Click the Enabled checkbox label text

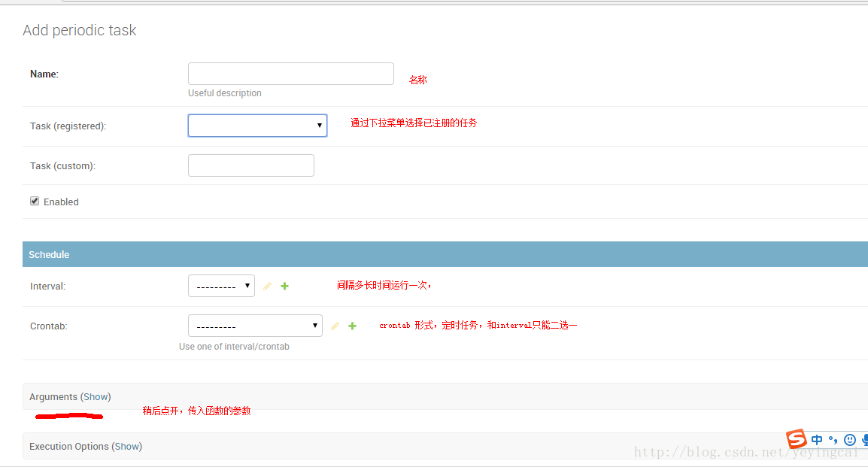click(61, 202)
